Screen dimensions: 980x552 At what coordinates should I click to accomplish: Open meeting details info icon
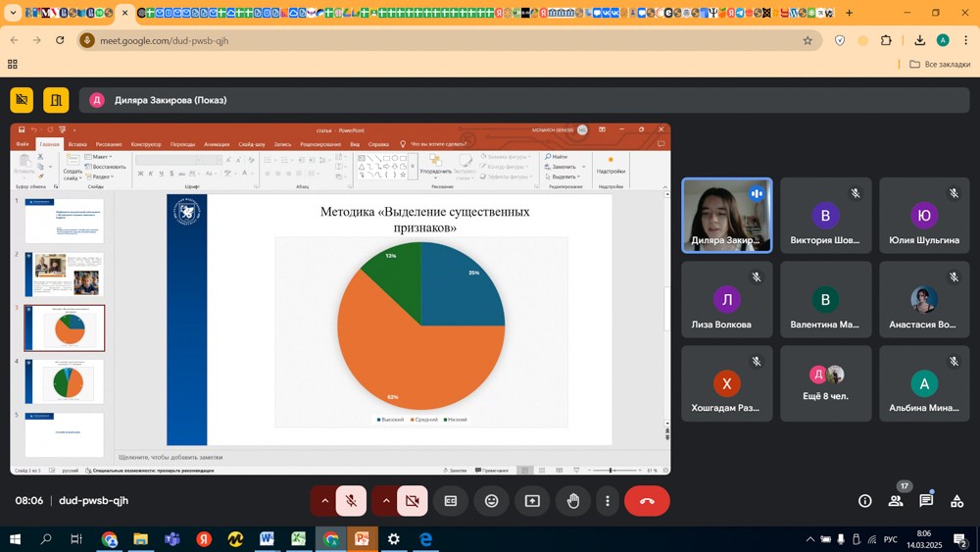click(x=865, y=501)
